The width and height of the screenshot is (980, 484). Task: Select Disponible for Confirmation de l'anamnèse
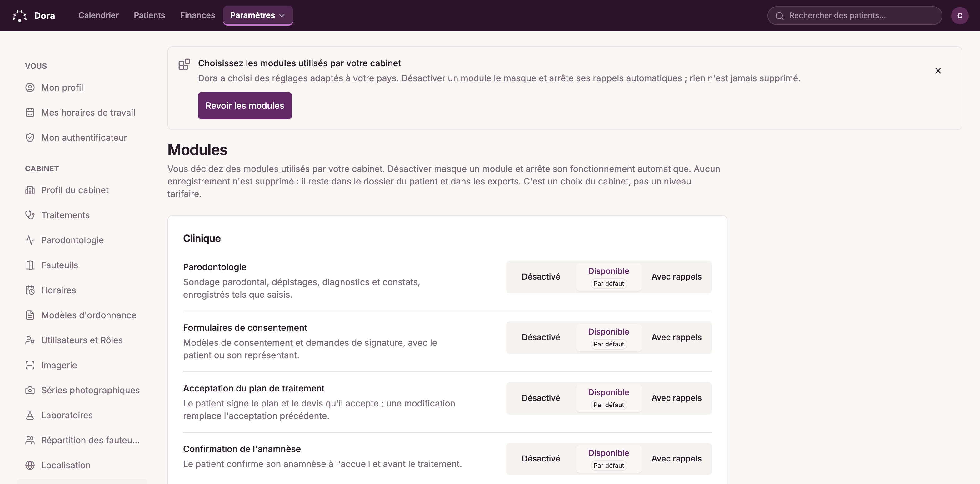click(x=609, y=459)
